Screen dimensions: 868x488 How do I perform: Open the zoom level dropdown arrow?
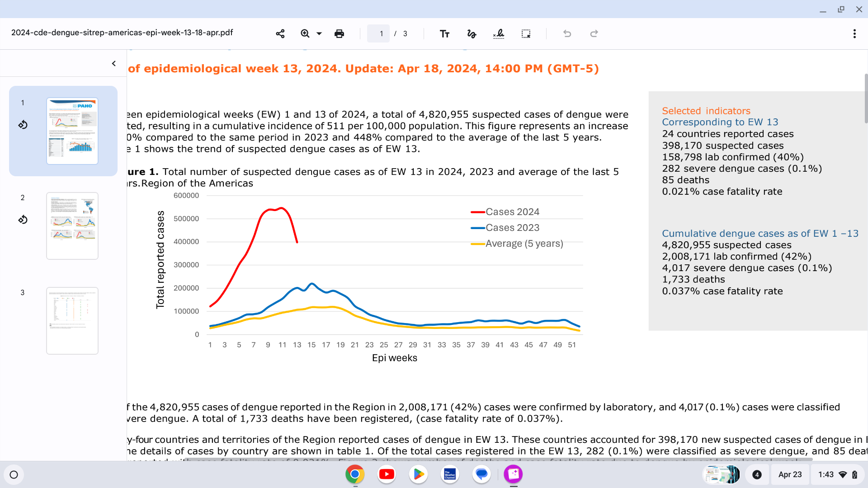tap(319, 33)
